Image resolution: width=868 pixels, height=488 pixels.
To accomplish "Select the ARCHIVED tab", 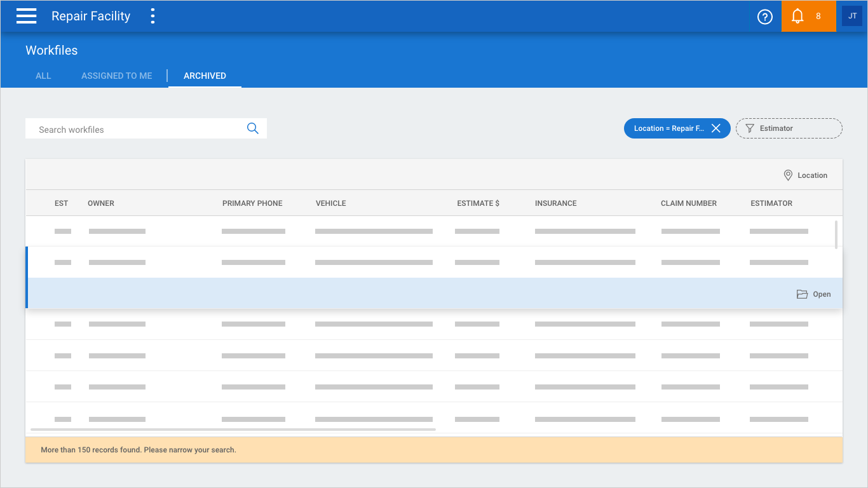I will click(x=205, y=76).
